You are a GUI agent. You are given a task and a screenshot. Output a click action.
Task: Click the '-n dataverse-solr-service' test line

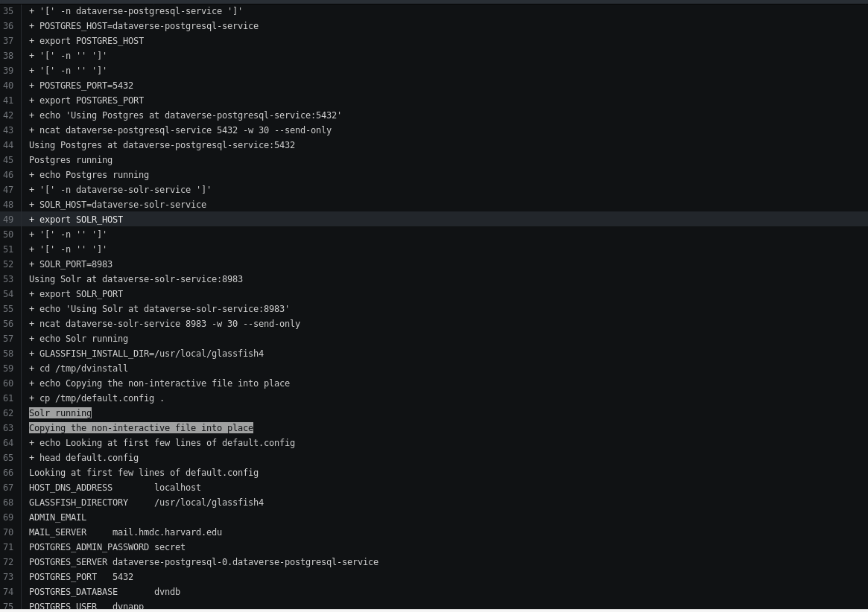(120, 191)
